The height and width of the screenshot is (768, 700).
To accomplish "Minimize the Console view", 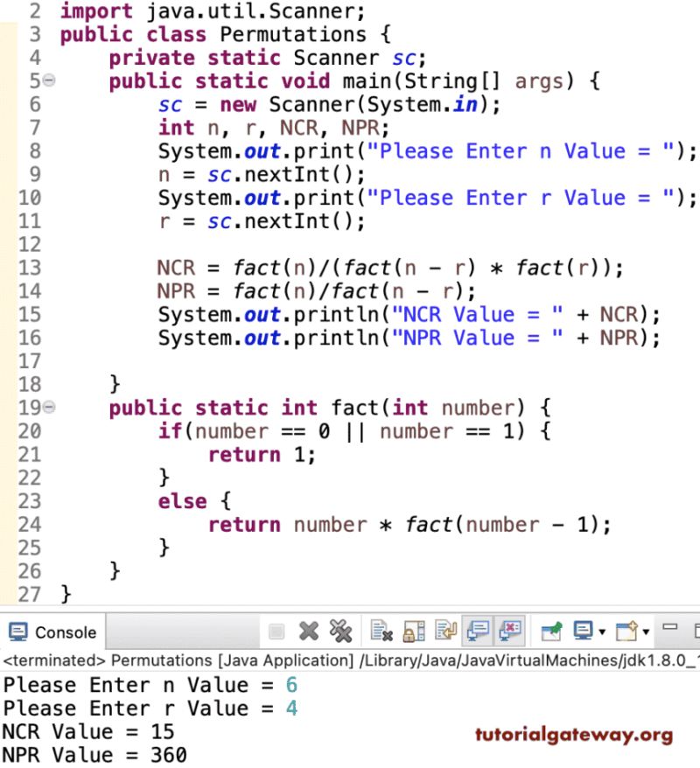I will (669, 627).
